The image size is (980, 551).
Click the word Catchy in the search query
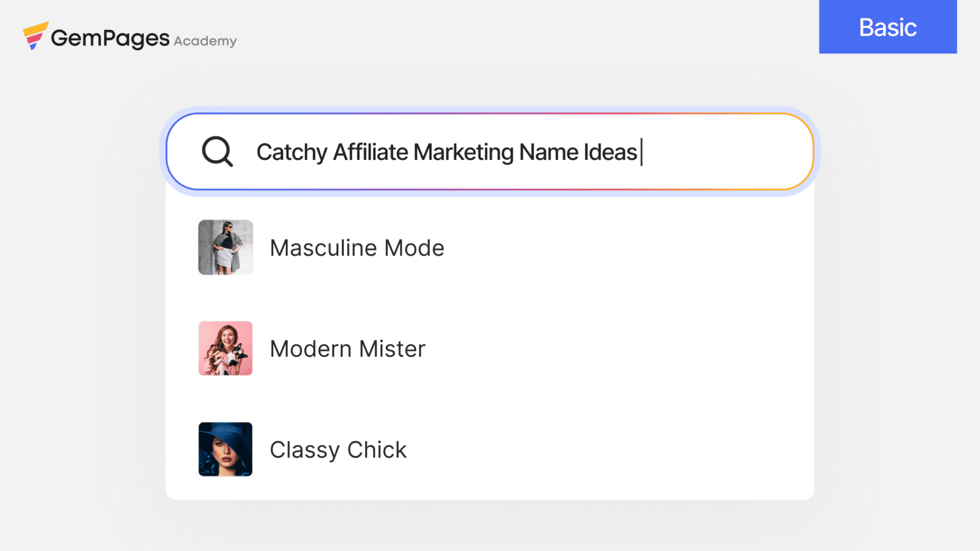coord(292,152)
